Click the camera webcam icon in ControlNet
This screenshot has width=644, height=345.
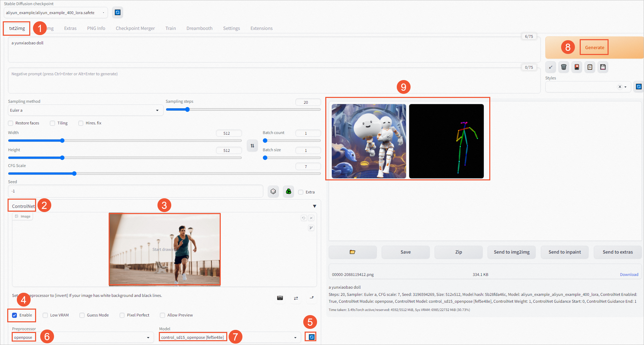pos(280,298)
